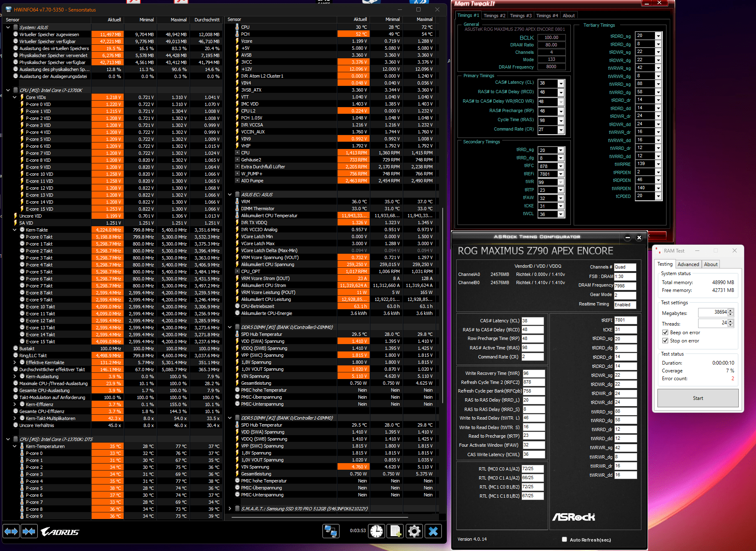Open tRDRD_sg dropdown in MemTweakIt tertiary timings
The height and width of the screenshot is (551, 756).
point(658,36)
